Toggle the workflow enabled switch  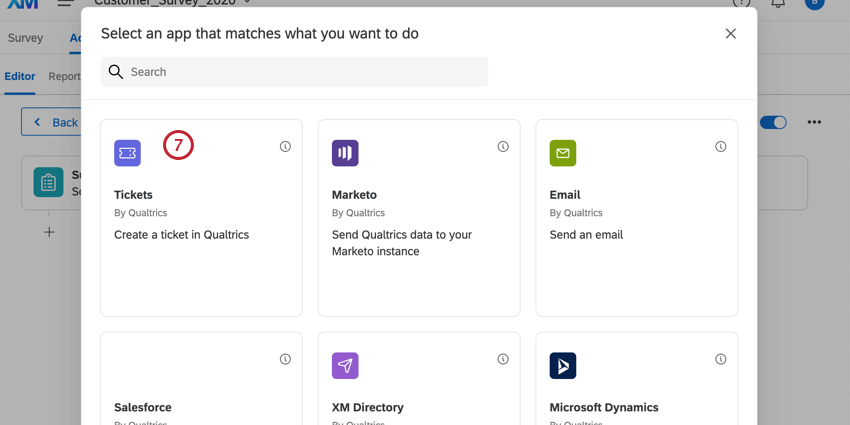(x=773, y=123)
